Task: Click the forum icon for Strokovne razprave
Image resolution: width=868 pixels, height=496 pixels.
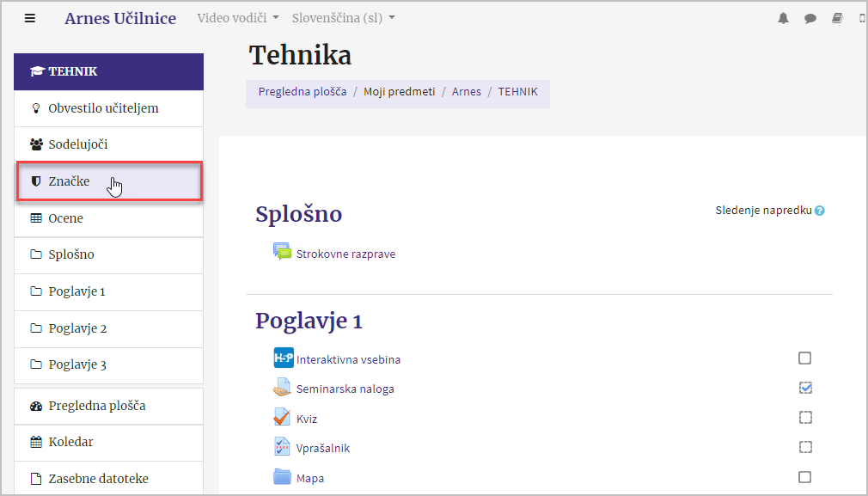Action: [283, 251]
